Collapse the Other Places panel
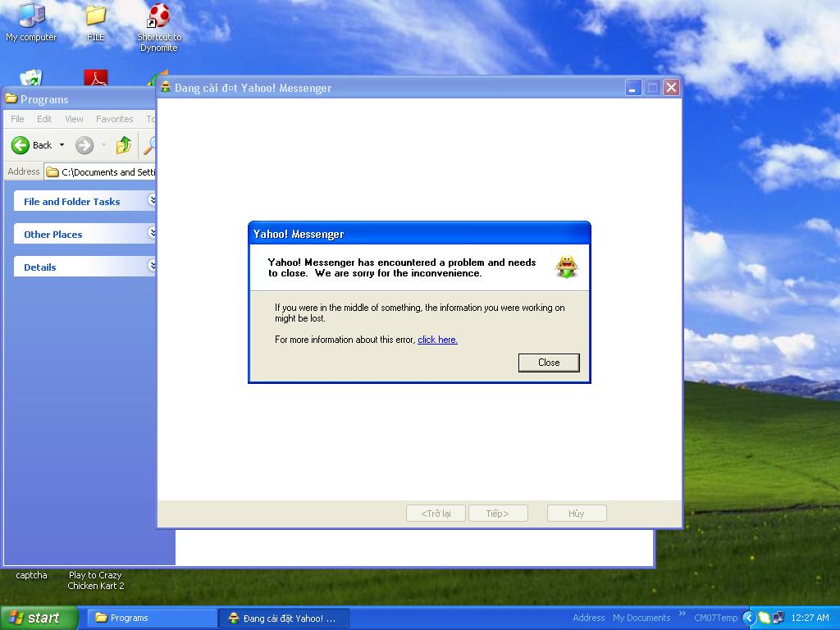This screenshot has width=840, height=630. click(x=152, y=233)
